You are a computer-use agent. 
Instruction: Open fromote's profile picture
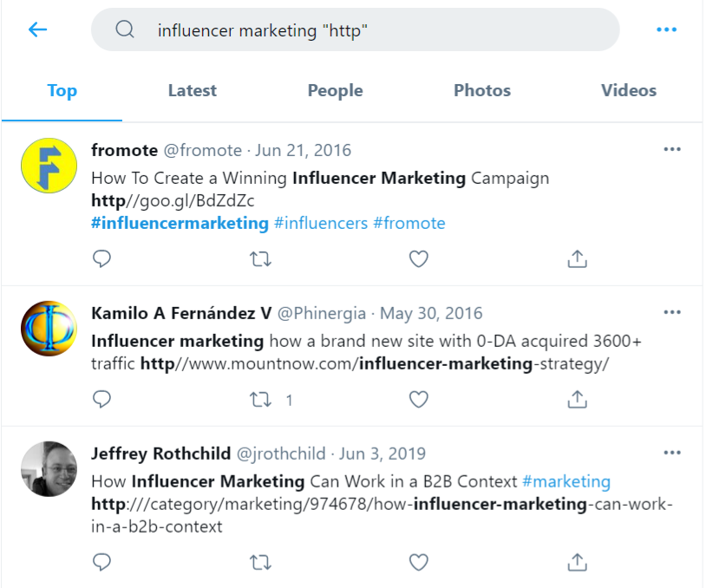[x=48, y=166]
